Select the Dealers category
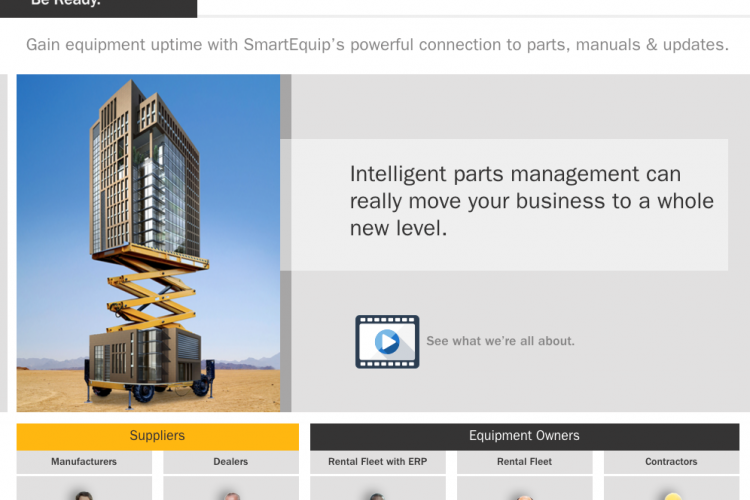This screenshot has width=750, height=500. coord(231,462)
